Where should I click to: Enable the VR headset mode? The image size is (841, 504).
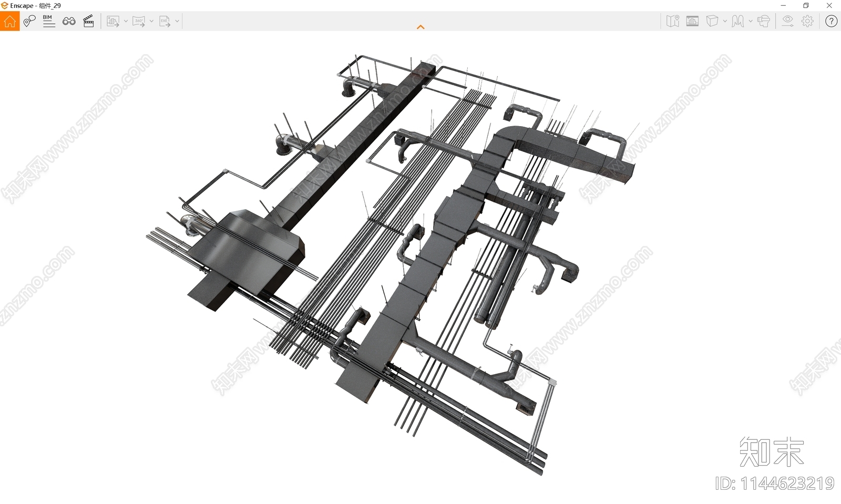tap(764, 21)
